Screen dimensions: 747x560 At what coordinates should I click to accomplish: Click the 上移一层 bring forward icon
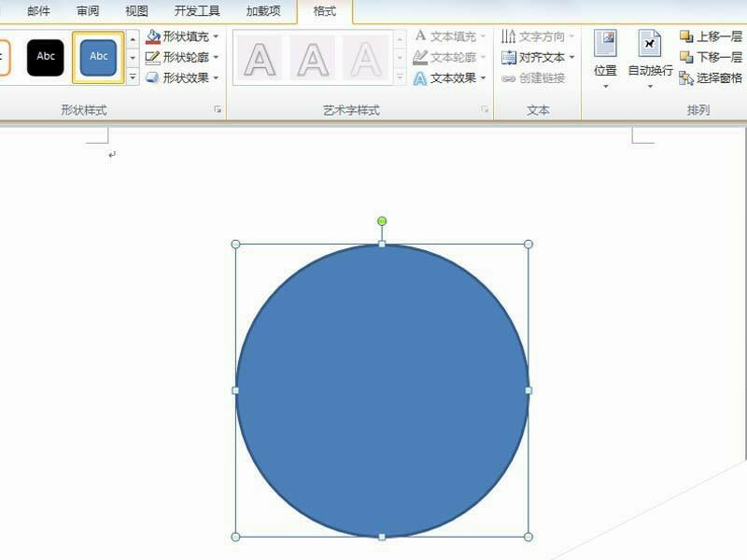(686, 36)
